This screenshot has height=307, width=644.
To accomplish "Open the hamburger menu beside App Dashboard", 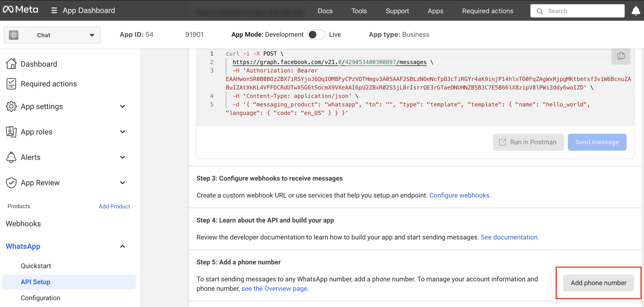I will tap(54, 10).
